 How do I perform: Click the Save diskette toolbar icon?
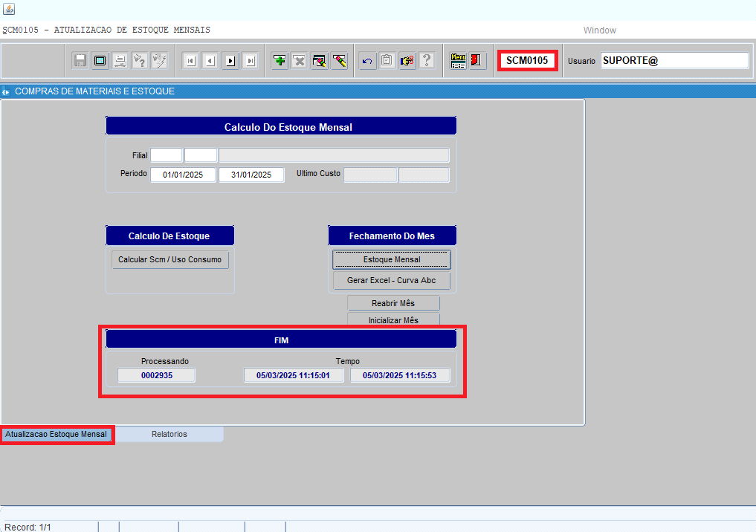click(x=80, y=61)
